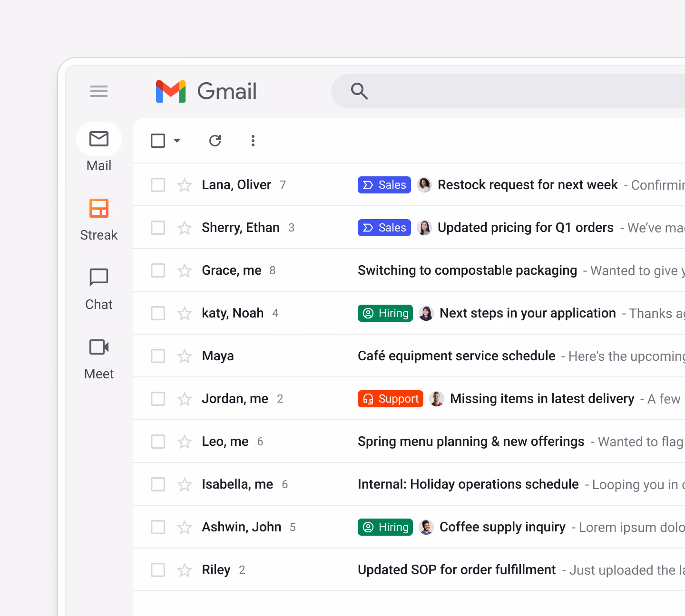Click avatar beside Coffee supply inquiry
This screenshot has height=616, width=685.
pos(426,527)
